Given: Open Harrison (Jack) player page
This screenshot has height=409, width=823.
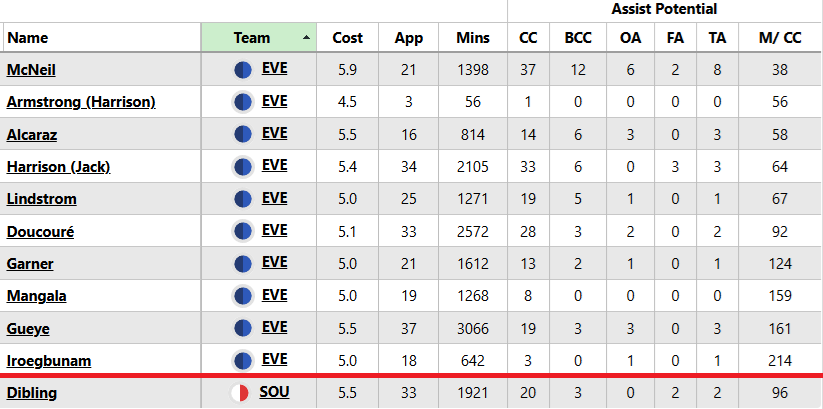Looking at the screenshot, I should 58,167.
